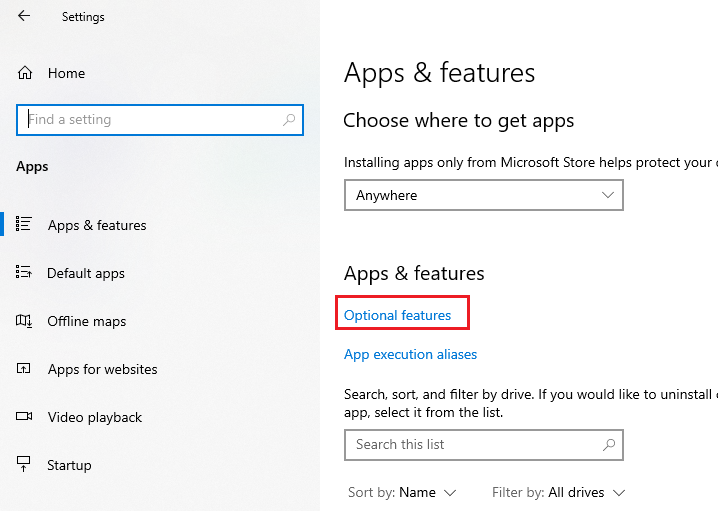Open the Optional features link
The image size is (718, 511).
point(397,315)
